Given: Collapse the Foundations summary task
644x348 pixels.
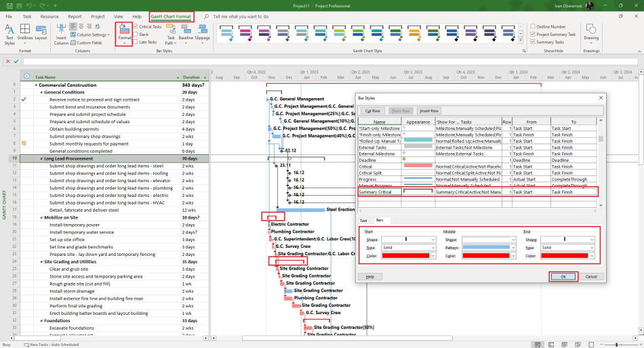Looking at the screenshot, I should tap(41, 321).
